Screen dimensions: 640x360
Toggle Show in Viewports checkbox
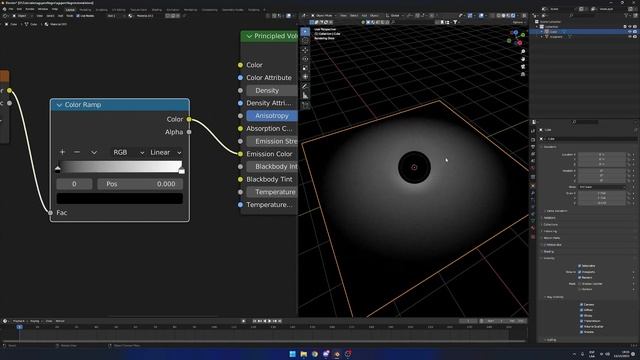coord(579,272)
